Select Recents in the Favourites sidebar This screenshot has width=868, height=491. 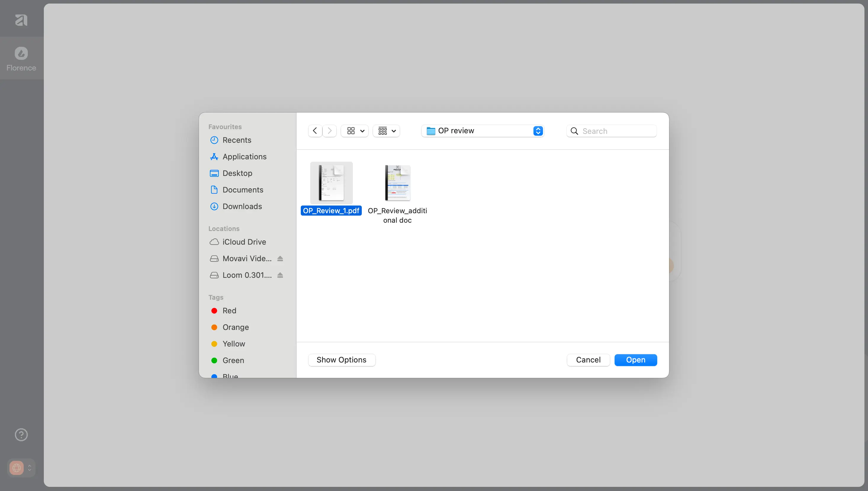pos(237,140)
